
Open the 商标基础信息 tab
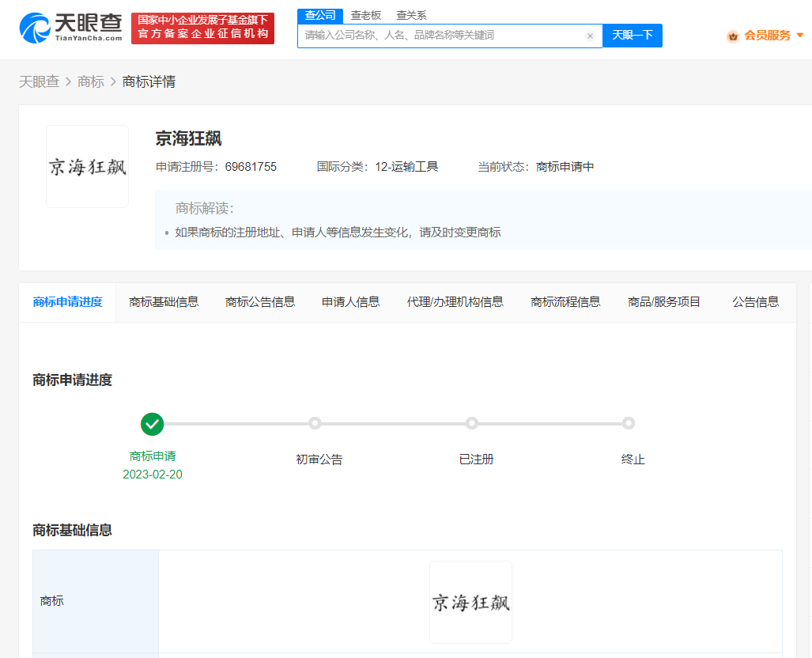(x=164, y=302)
